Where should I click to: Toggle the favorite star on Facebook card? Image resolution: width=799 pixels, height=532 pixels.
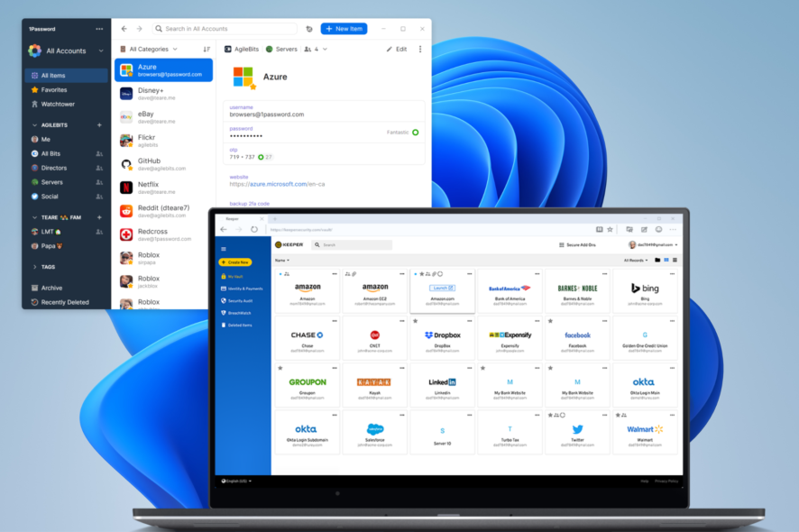pos(550,321)
